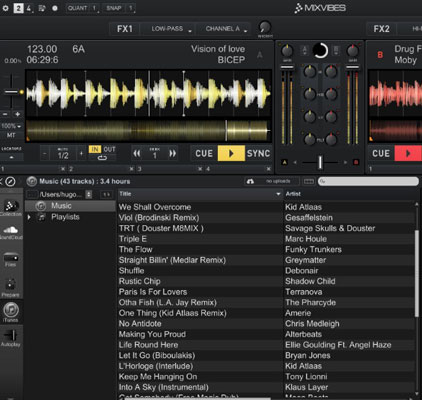Click the deck A track overview waveform

149,130
